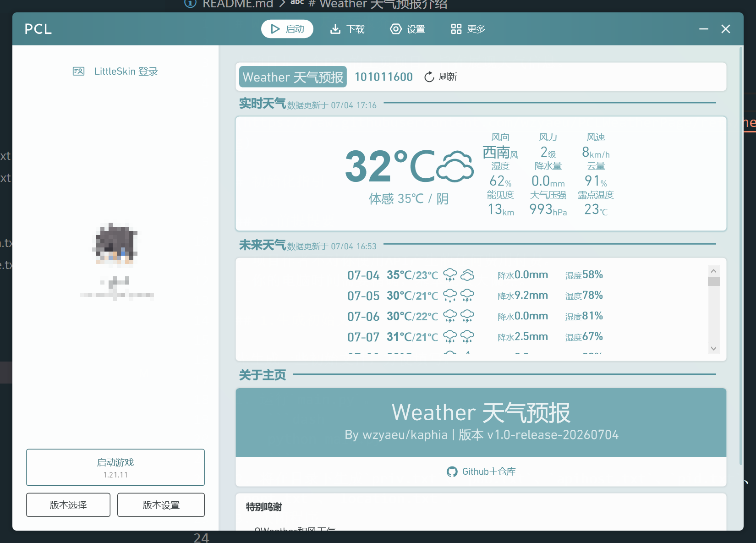Switch to the 下载 download tab
756x543 pixels.
(347, 29)
